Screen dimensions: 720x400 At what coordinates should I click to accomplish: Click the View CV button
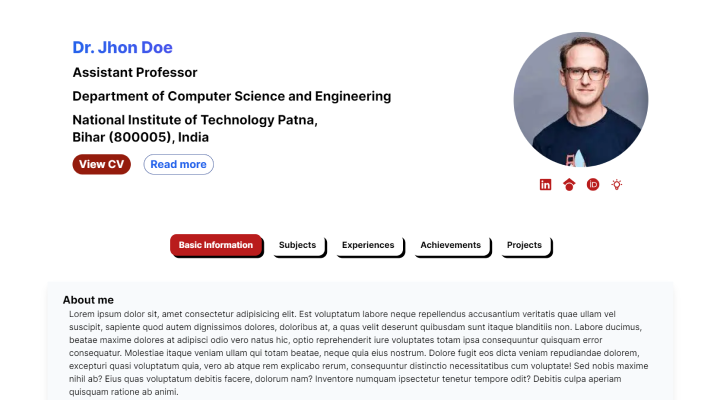pos(102,164)
